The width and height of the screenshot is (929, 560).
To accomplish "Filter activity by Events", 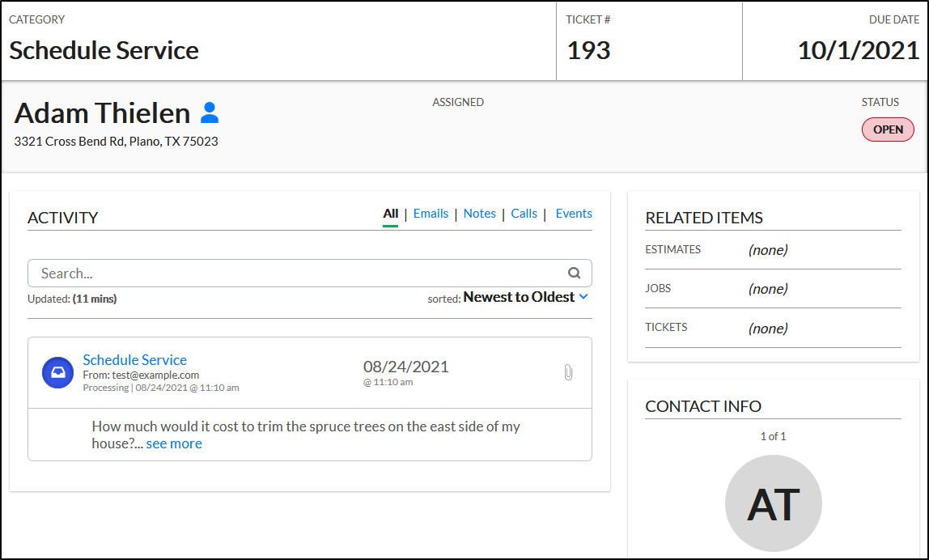I will (574, 214).
